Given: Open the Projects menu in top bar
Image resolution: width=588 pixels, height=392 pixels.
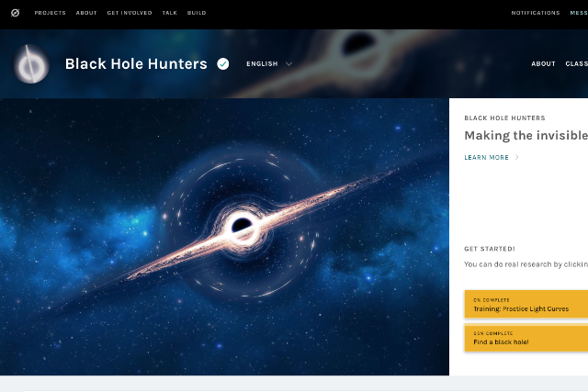Looking at the screenshot, I should 50,13.
